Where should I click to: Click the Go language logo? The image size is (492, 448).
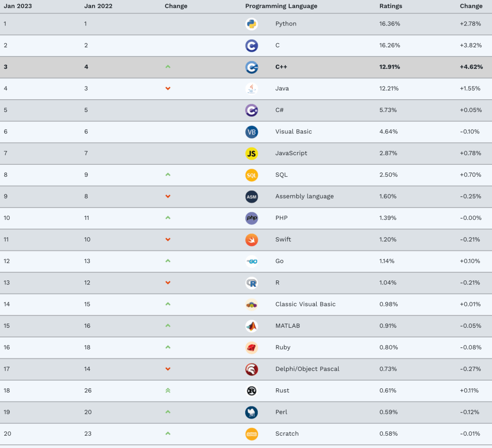click(x=251, y=261)
